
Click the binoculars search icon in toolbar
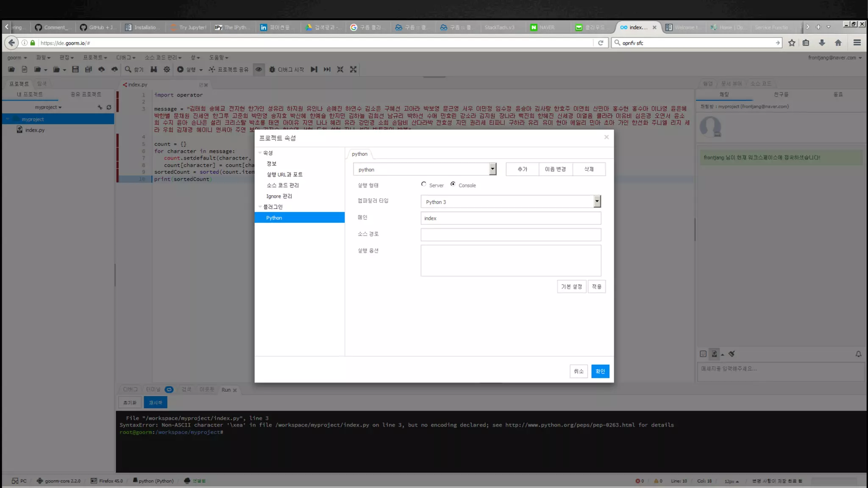coord(153,69)
